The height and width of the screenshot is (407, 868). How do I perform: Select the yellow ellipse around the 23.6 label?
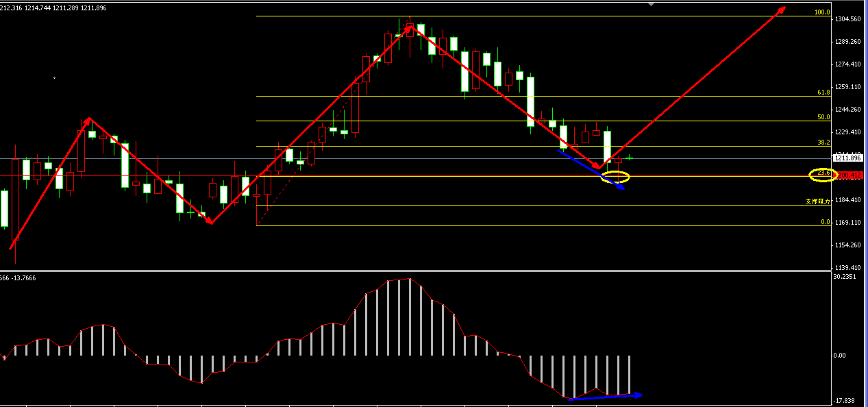tap(822, 175)
